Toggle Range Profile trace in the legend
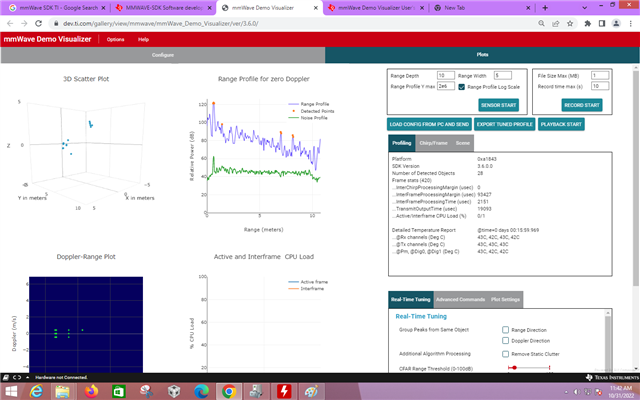The width and height of the screenshot is (640, 400). coord(309,104)
